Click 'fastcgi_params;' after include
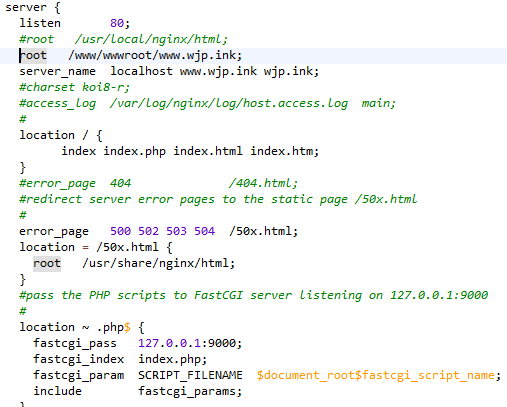The image size is (507, 407). [x=190, y=391]
